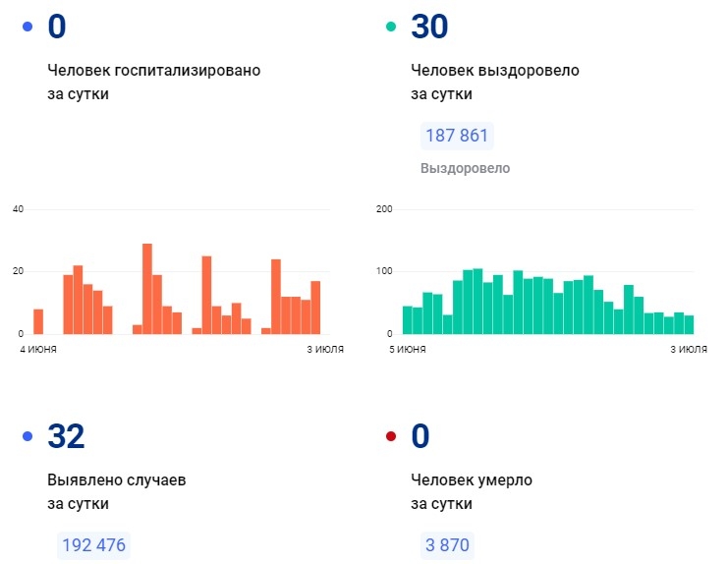The width and height of the screenshot is (728, 564).
Task: Open the 192 476 total cases badge
Action: tap(93, 544)
